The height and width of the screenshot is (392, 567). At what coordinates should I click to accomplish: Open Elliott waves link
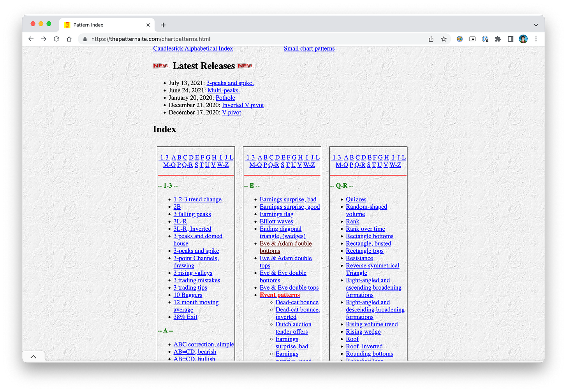click(276, 221)
